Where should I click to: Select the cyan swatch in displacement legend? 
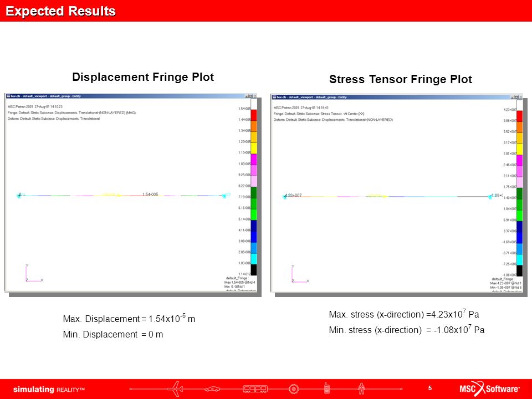(x=254, y=259)
